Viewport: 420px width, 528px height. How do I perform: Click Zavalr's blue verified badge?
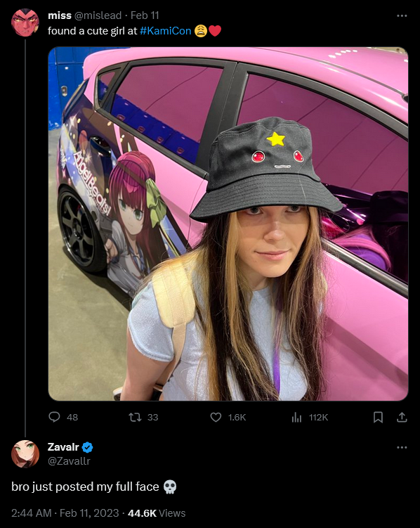[x=87, y=447]
